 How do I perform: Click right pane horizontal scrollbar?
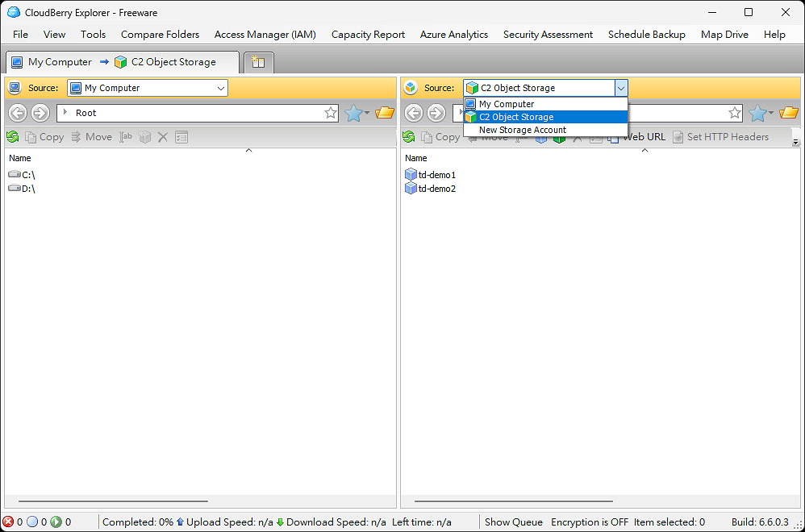(x=513, y=501)
